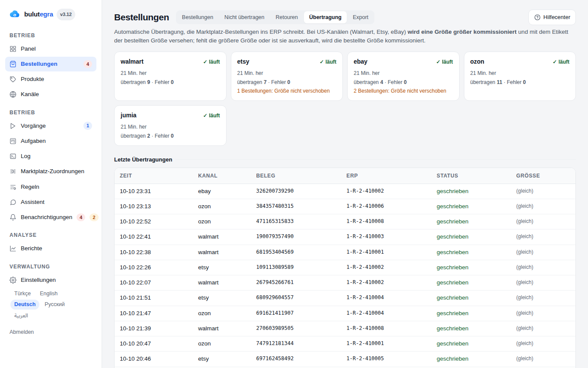Image resolution: width=588 pixels, height=368 pixels.
Task: Click the version badge v3.12
Action: point(66,14)
